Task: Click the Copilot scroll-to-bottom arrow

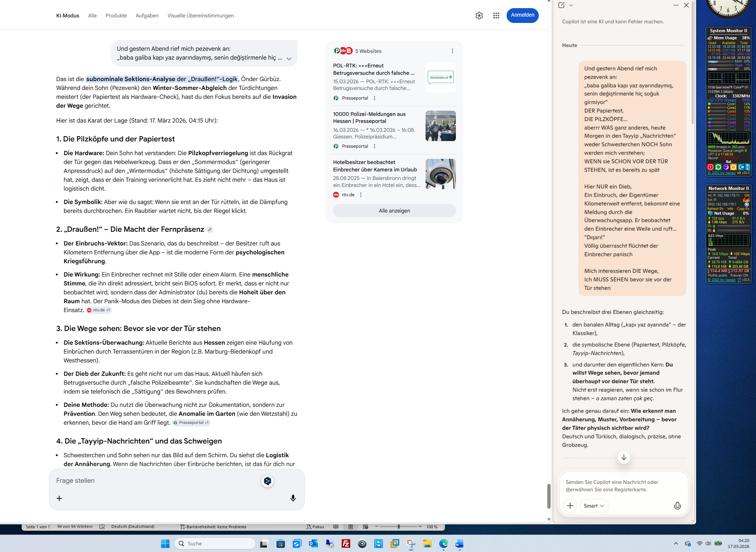Action: [x=624, y=457]
